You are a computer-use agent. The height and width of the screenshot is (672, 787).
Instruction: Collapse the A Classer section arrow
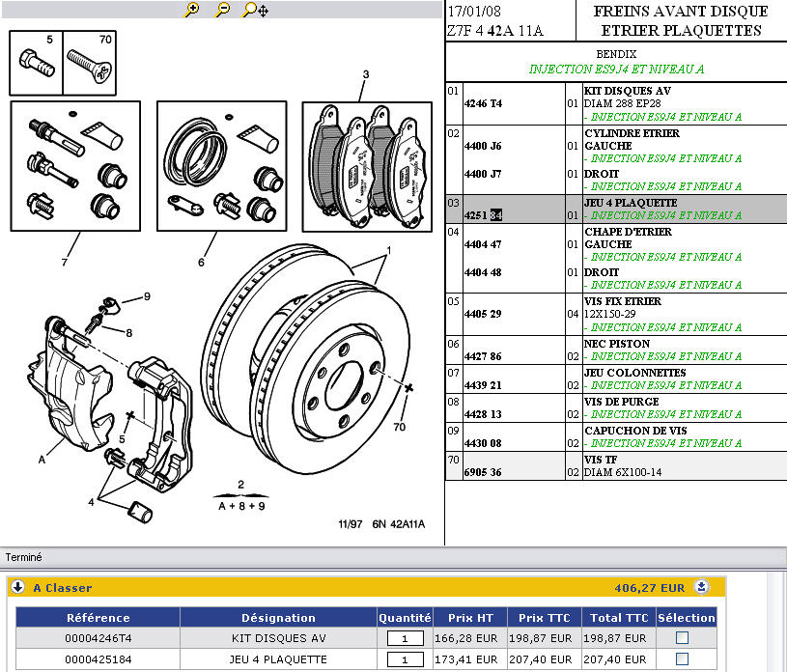(x=18, y=587)
